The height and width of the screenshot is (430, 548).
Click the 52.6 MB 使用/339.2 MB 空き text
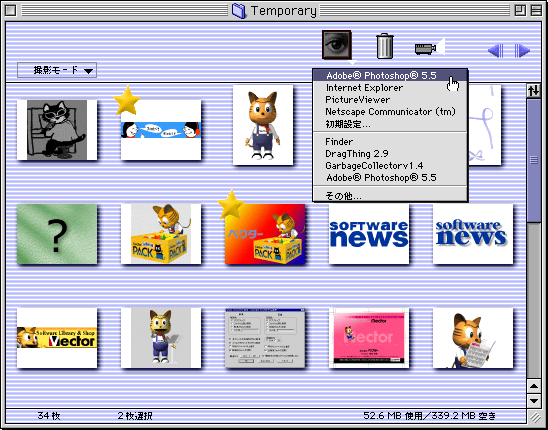coord(430,416)
